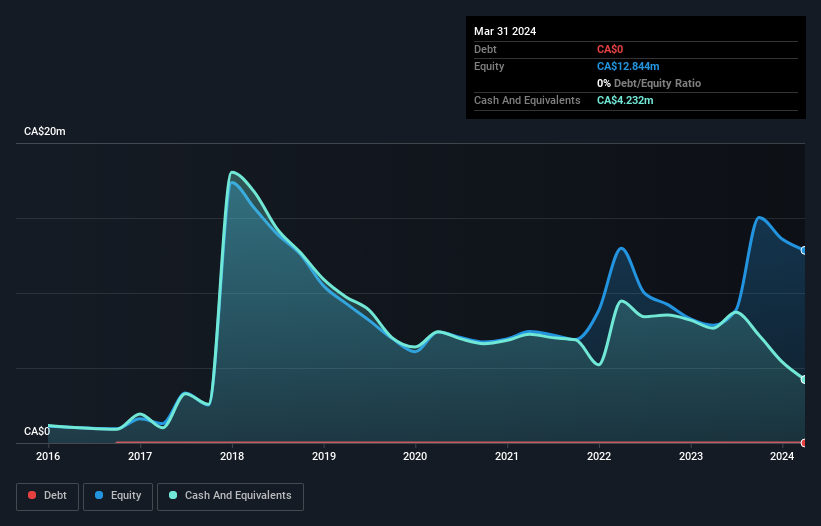Click the CA$12.844m equity value
The height and width of the screenshot is (526, 821).
[628, 66]
